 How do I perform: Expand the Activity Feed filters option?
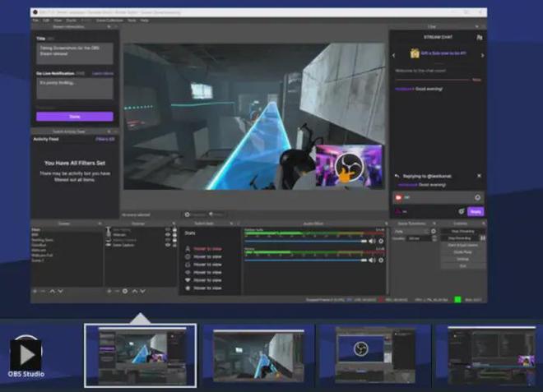pyautogui.click(x=104, y=139)
